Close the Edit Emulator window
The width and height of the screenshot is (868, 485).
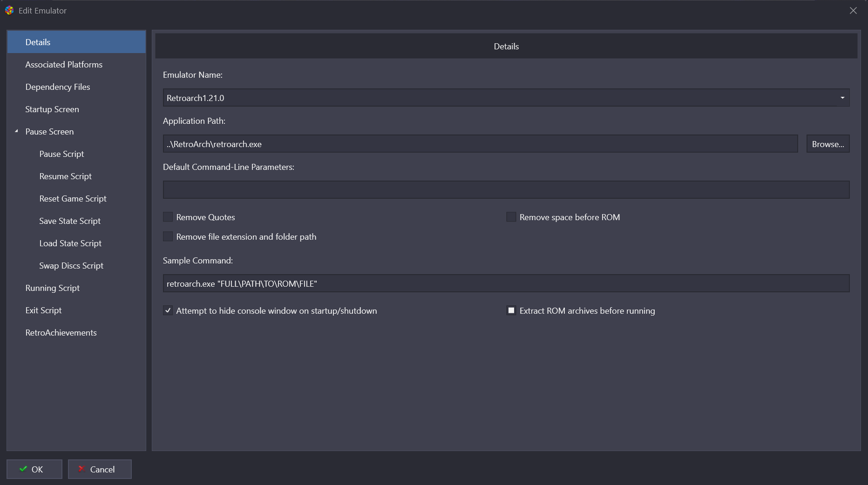[x=853, y=10]
